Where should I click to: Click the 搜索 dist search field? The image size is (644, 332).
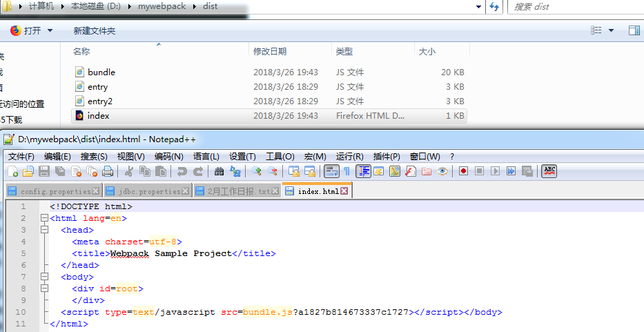(575, 7)
